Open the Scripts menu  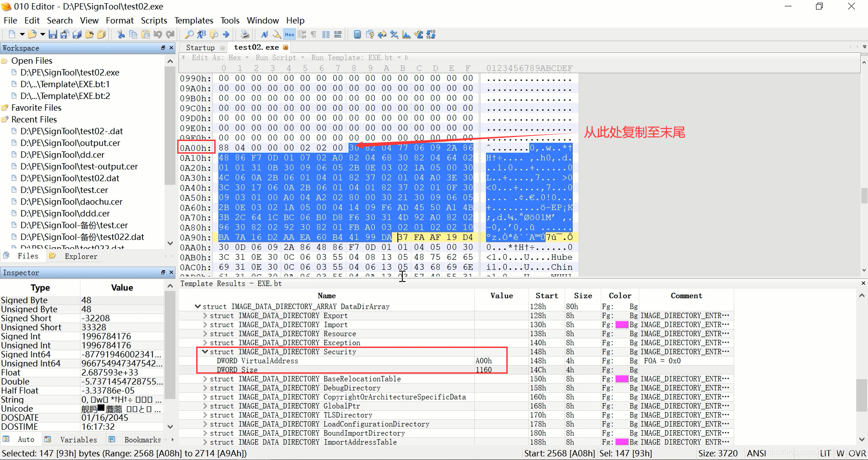coord(154,20)
